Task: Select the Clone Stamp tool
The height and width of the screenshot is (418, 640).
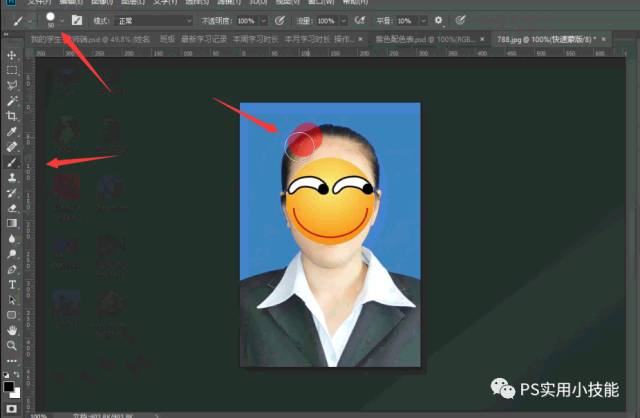Action: (x=12, y=178)
